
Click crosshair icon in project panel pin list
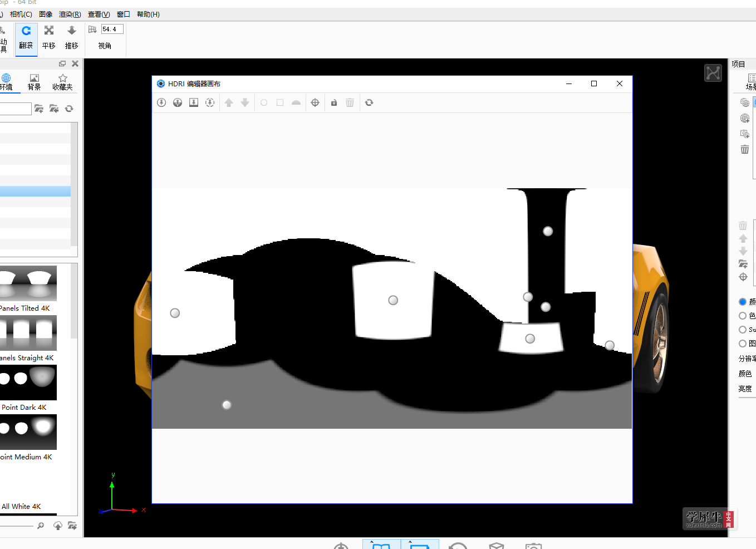(x=743, y=277)
